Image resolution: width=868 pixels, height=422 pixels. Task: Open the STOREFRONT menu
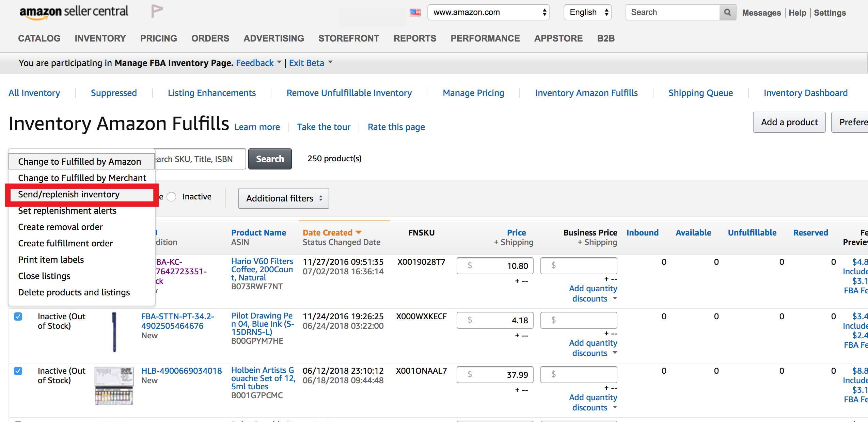[349, 38]
